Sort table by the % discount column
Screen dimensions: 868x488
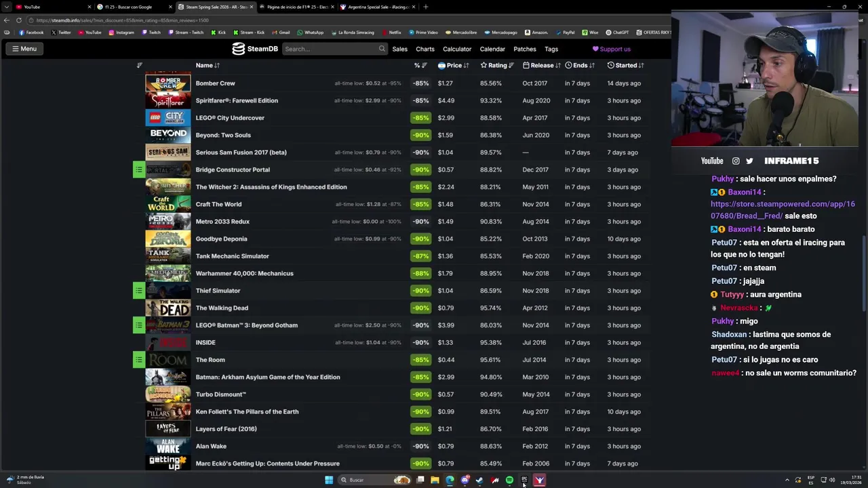click(x=420, y=65)
